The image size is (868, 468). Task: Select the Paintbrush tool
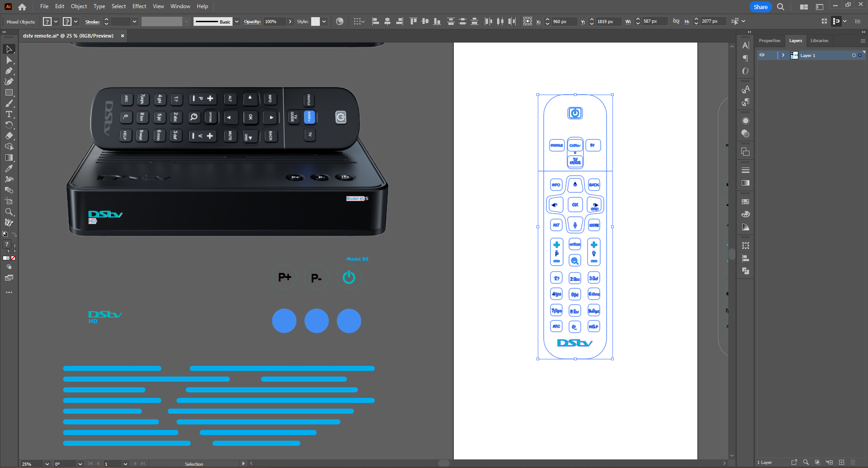tap(9, 103)
